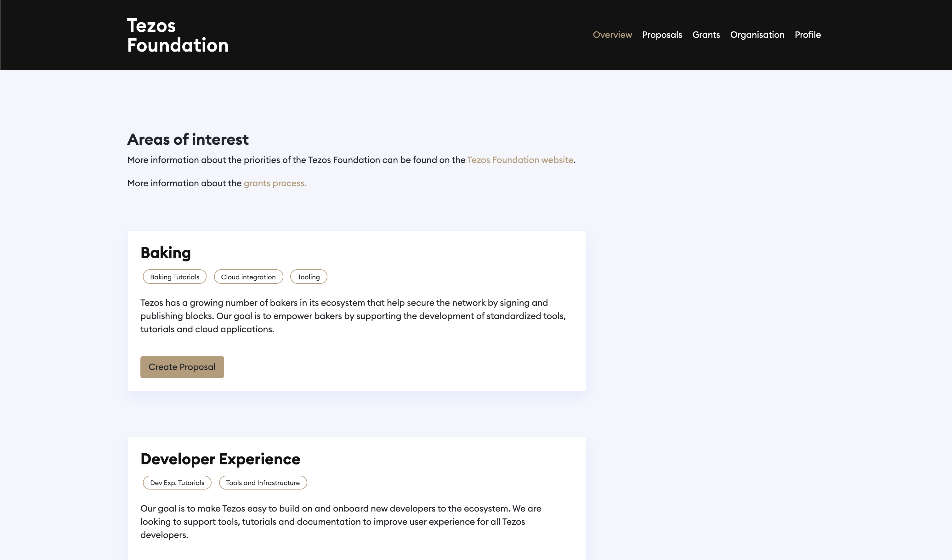Click the Cloud integration tag

pyautogui.click(x=248, y=277)
